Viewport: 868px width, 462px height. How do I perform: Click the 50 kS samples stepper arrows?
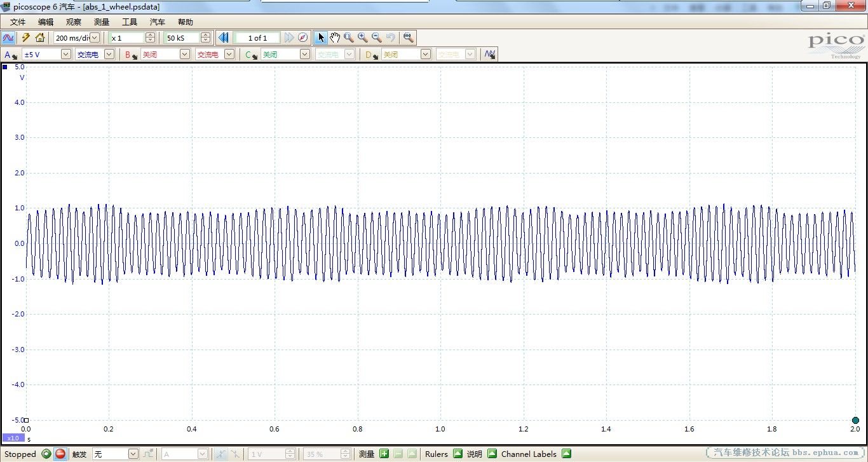click(205, 38)
